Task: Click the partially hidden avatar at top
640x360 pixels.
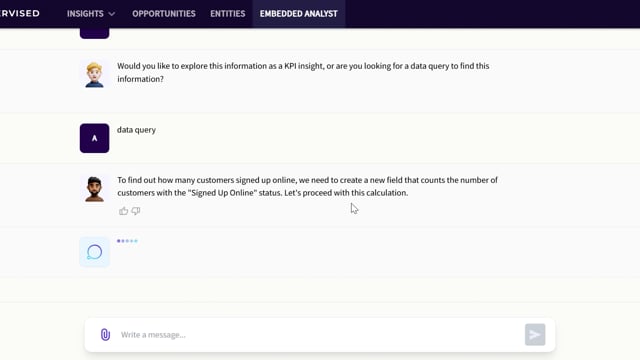Action: [x=94, y=33]
